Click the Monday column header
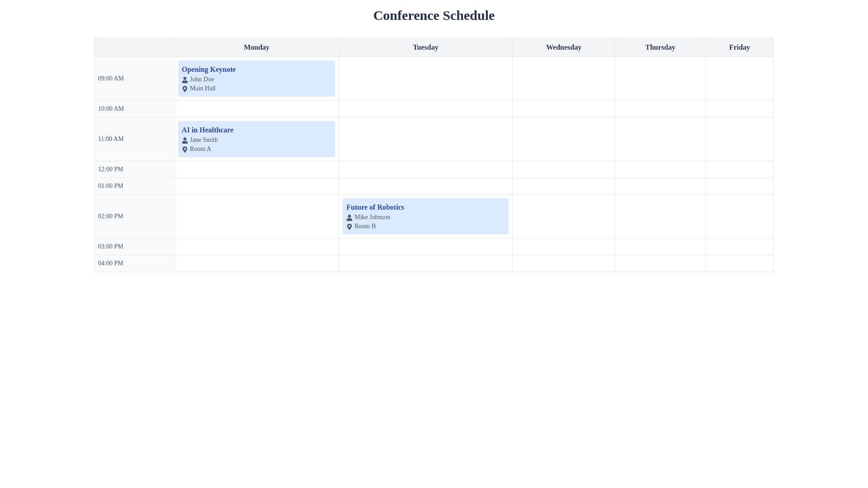The image size is (868, 488). coord(256,47)
